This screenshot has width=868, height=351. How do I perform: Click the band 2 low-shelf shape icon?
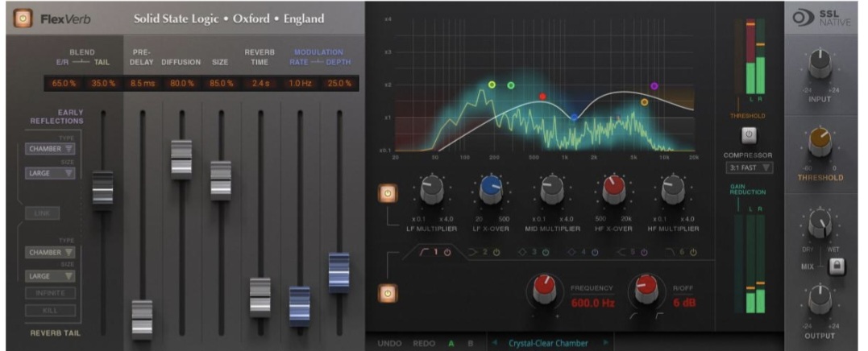click(473, 252)
